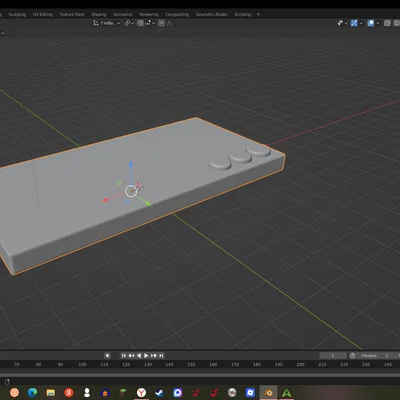Screen dimensions: 400x400
Task: Switch to the Compositing workspace tab
Action: pos(177,14)
